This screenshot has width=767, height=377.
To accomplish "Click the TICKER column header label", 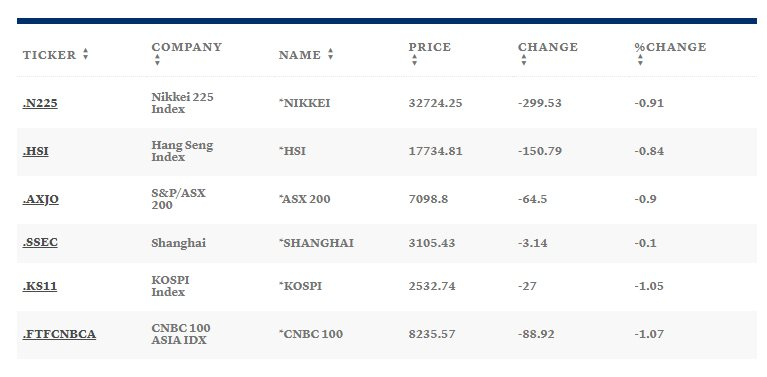I will coord(49,55).
